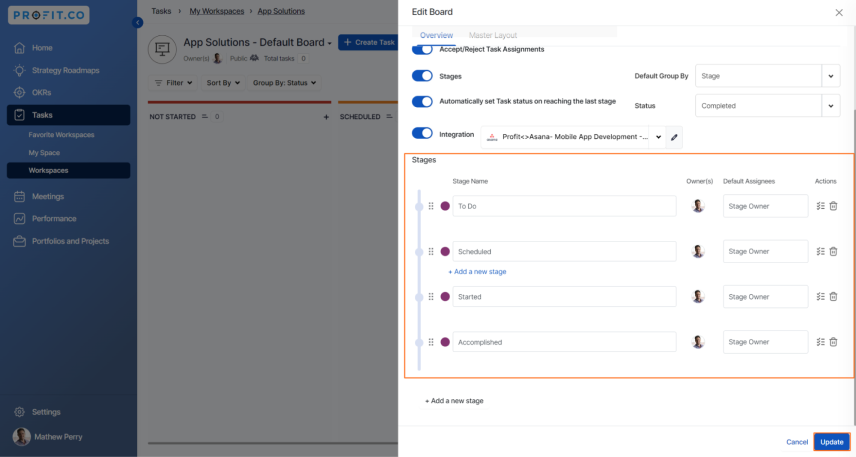Click Create Task button
Viewport: 856px width, 457px height.
[x=368, y=42]
